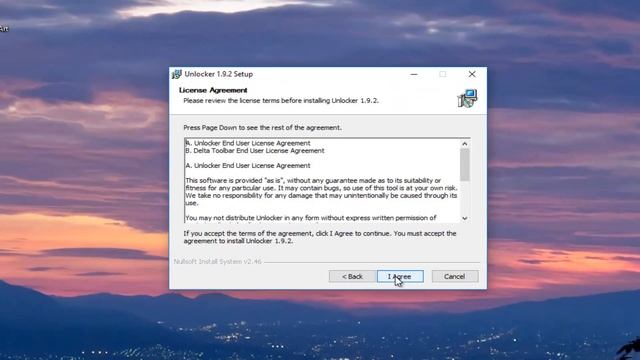The image size is (640, 360).
Task: Click the 'You may not distribute Unlocker' line
Action: pos(311,218)
